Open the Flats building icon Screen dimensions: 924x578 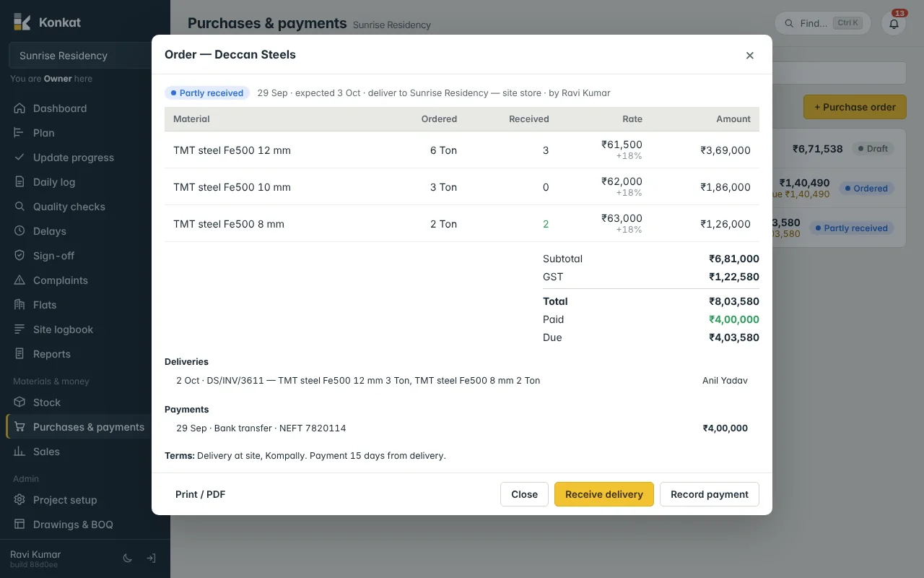click(19, 305)
